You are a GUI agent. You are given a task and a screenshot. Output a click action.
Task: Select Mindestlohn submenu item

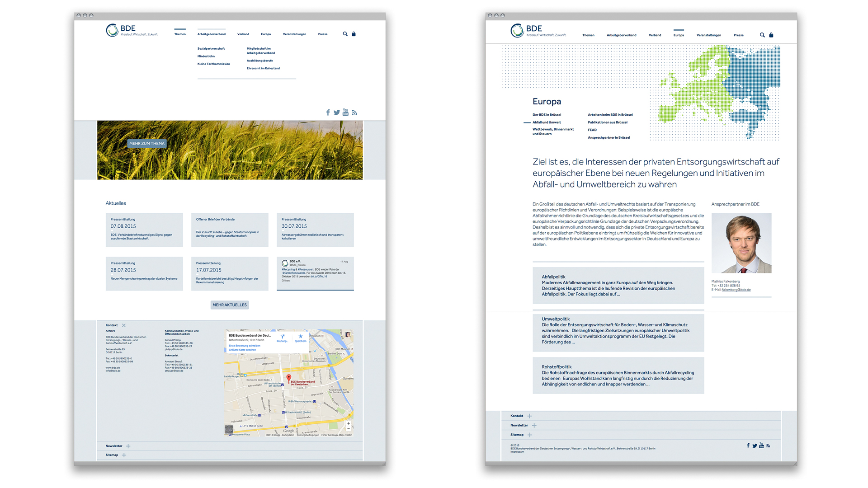click(206, 56)
